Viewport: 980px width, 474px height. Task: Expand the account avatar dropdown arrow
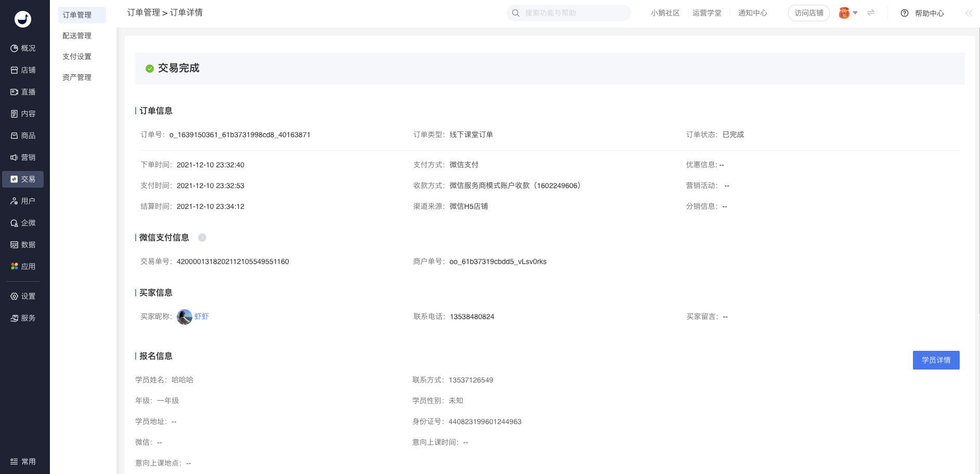tap(855, 13)
